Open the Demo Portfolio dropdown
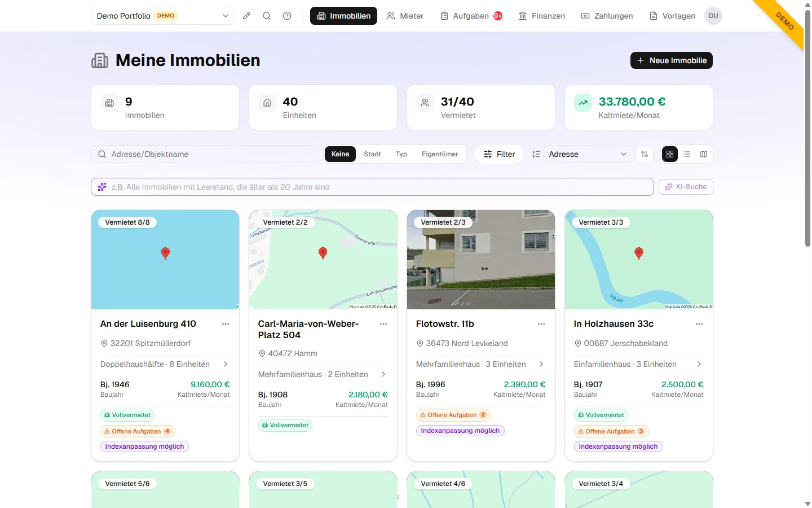Screen dimensions: 812x508 pos(163,16)
